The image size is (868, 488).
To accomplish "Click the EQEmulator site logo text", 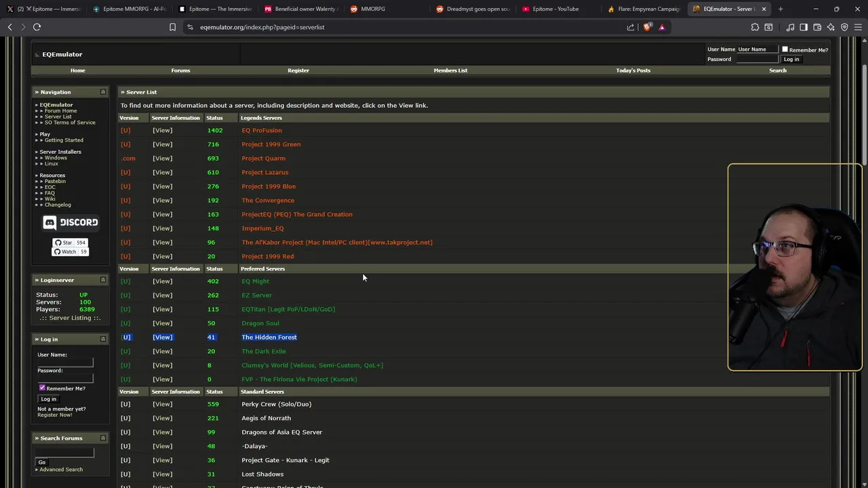I will click(x=62, y=54).
